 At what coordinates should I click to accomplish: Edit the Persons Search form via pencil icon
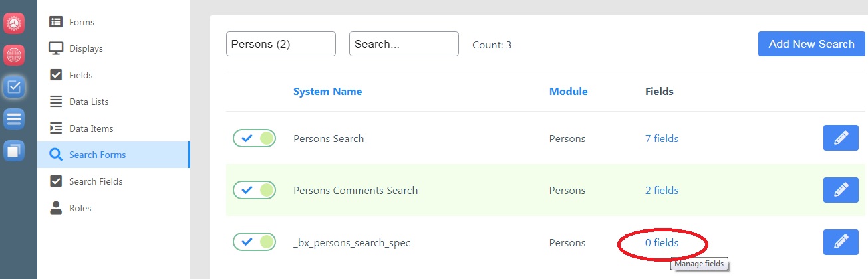click(841, 138)
